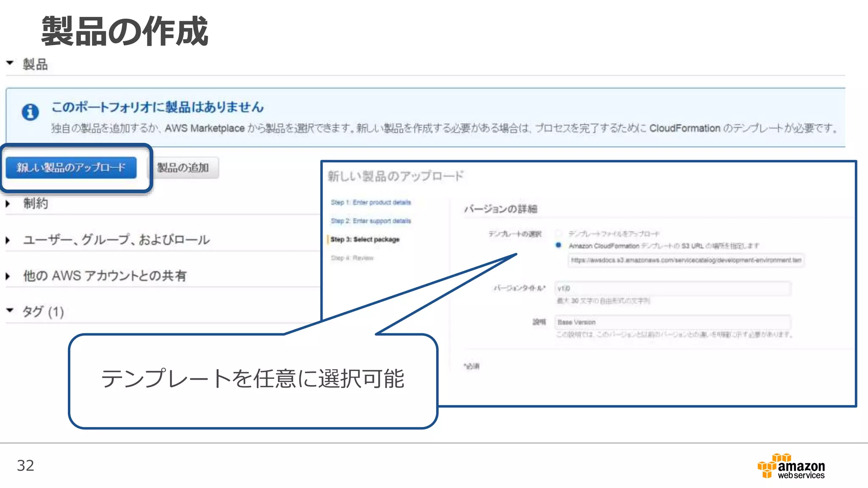Open Step 4: Review
This screenshot has height=488, width=868.
pyautogui.click(x=352, y=258)
